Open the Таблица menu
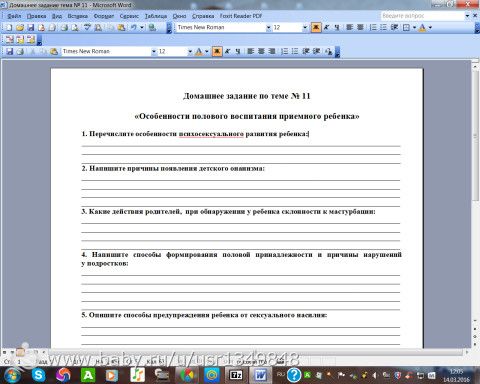This screenshot has height=384, width=480. (x=156, y=16)
